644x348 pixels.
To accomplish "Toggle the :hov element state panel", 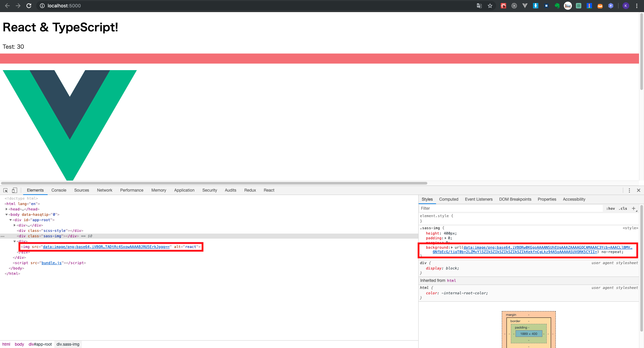I will pyautogui.click(x=610, y=208).
